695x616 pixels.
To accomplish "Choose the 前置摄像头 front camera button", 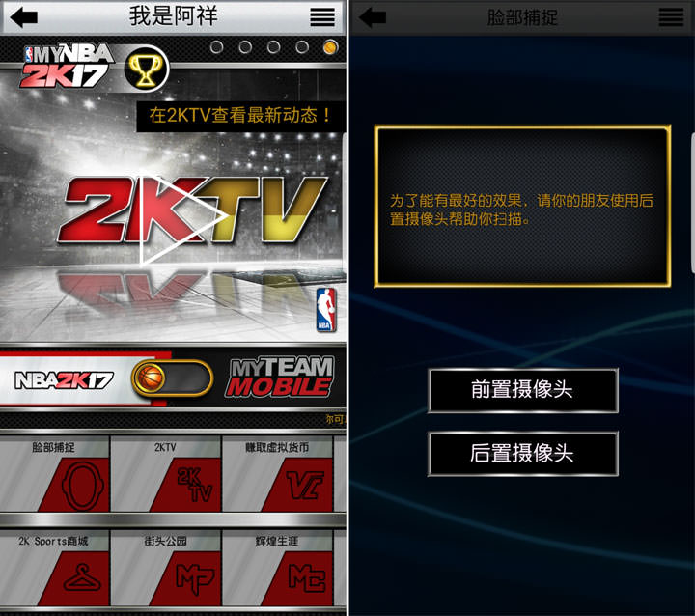I will point(522,390).
